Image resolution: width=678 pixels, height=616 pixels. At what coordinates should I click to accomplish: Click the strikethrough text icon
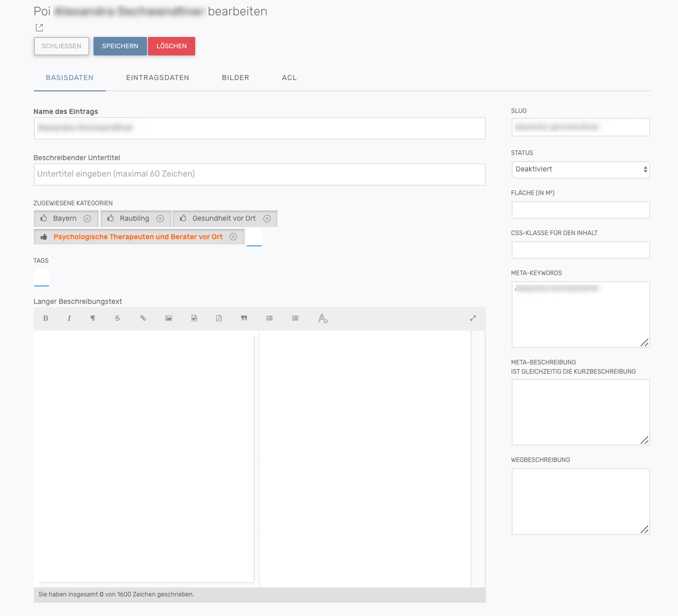pyautogui.click(x=118, y=318)
